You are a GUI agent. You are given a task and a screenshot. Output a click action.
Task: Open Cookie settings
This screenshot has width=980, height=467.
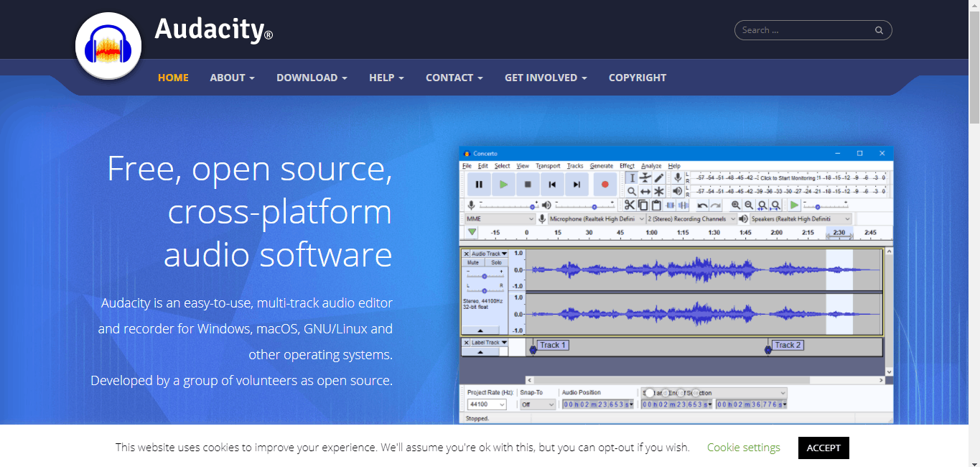(743, 448)
